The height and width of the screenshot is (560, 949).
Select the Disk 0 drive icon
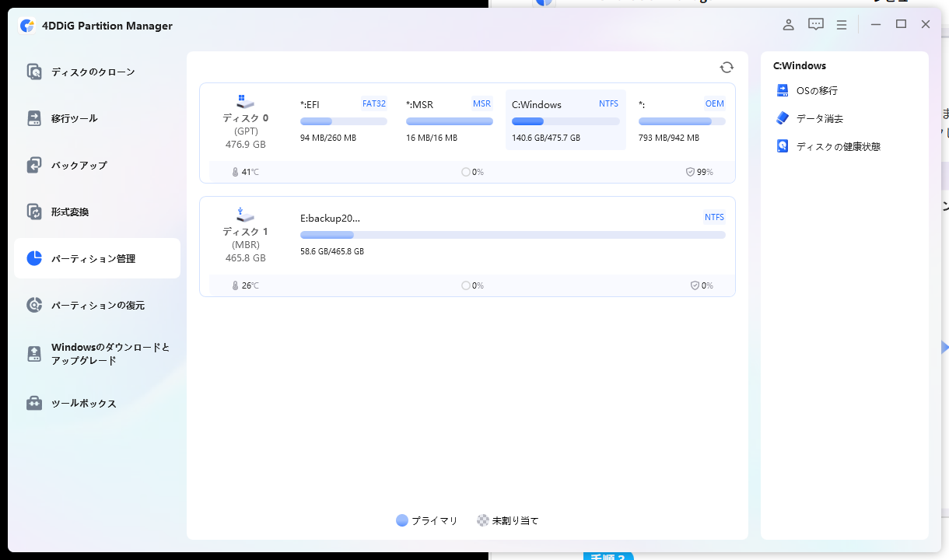click(245, 102)
